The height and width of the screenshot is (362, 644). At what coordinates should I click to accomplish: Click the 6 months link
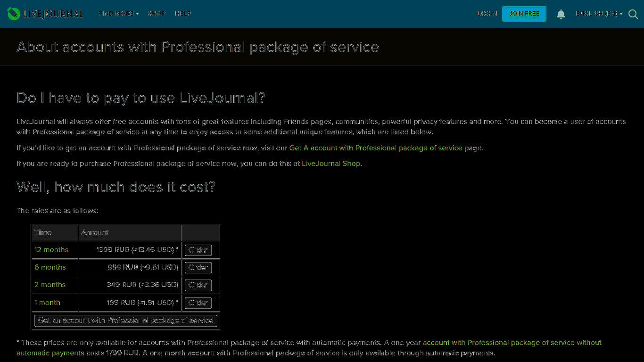(50, 267)
